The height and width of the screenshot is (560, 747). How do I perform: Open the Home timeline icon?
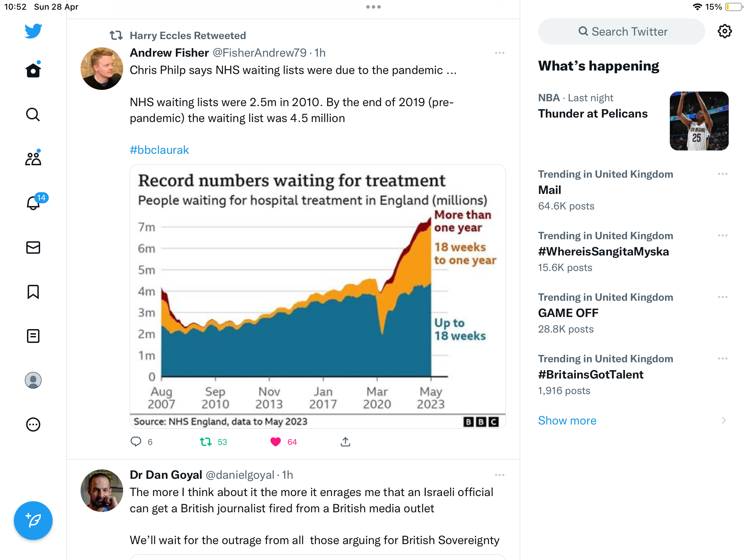click(x=33, y=70)
